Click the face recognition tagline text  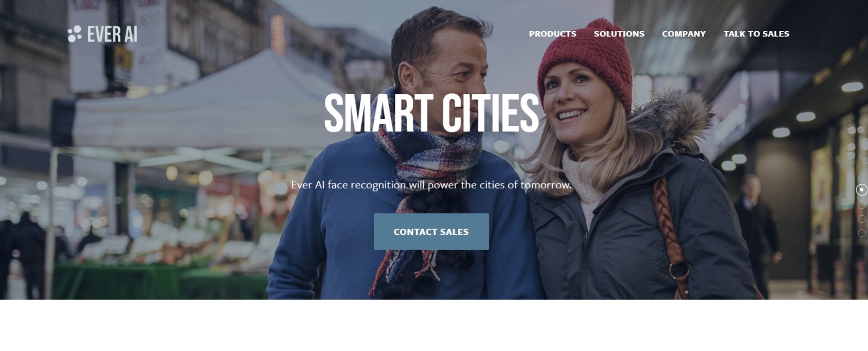(x=431, y=185)
